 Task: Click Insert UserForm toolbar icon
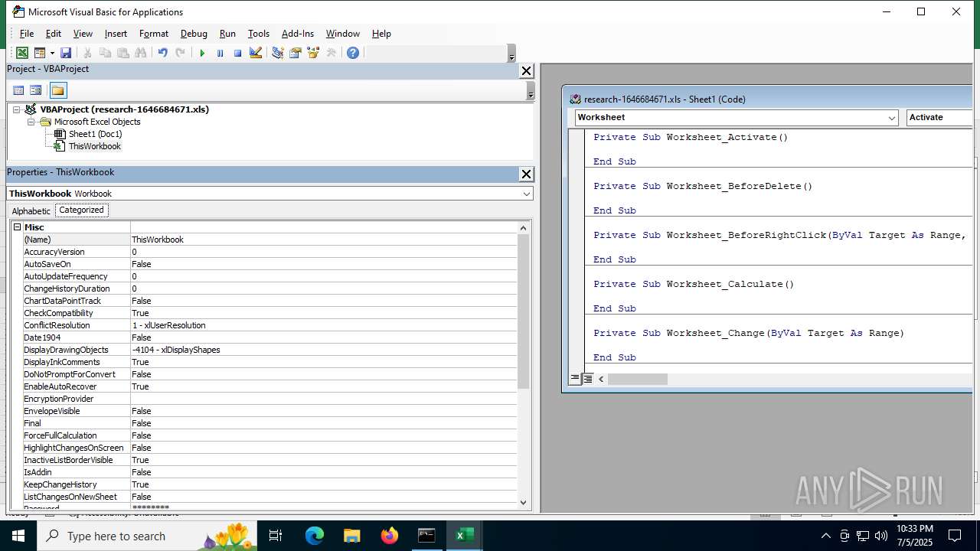pyautogui.click(x=39, y=53)
